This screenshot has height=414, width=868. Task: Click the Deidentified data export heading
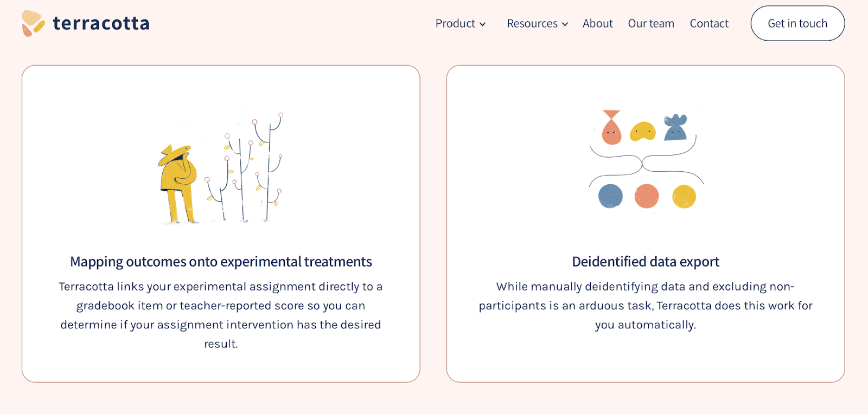646,262
